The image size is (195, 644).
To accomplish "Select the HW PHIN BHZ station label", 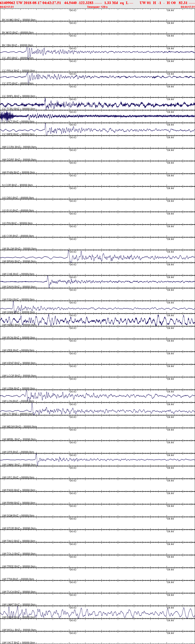I will click(18, 172).
